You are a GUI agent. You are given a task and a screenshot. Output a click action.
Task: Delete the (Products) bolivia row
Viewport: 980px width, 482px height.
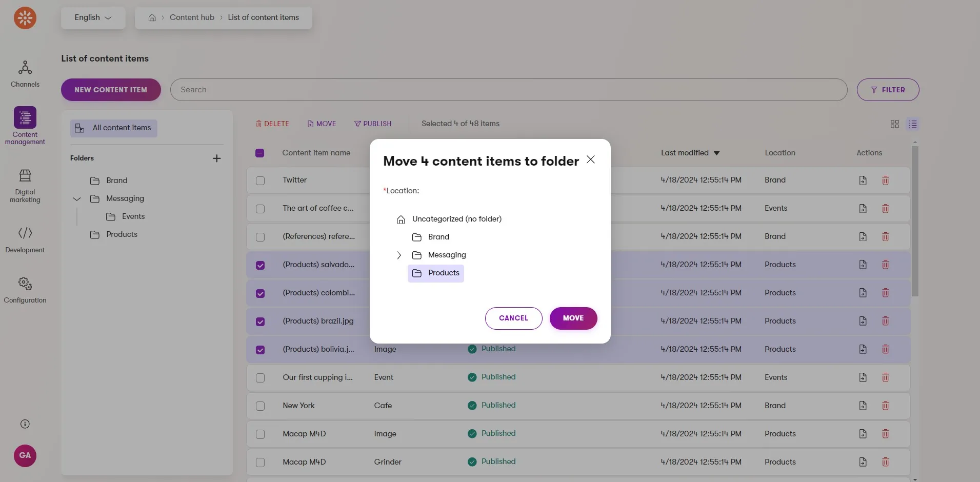click(885, 349)
